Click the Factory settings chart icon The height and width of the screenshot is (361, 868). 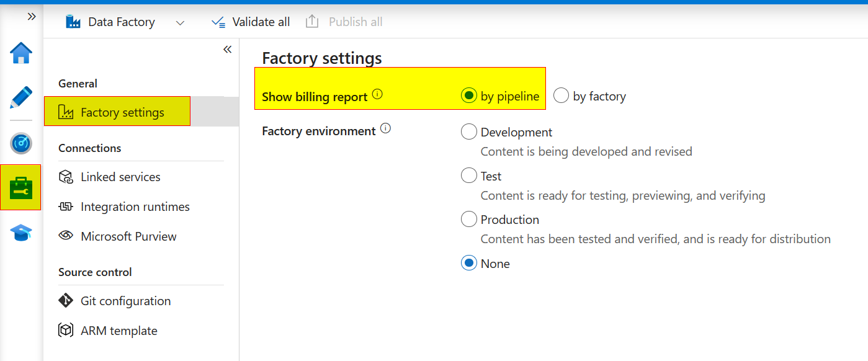pos(66,112)
